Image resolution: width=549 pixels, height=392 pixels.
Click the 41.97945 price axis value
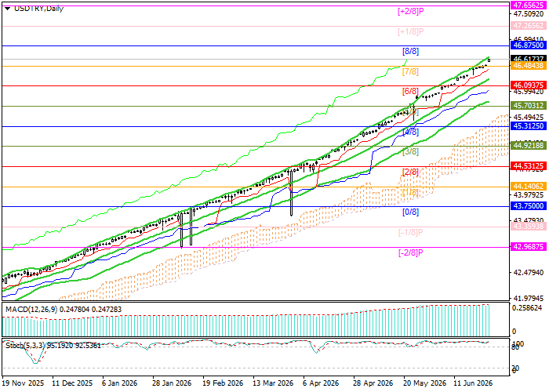click(529, 298)
